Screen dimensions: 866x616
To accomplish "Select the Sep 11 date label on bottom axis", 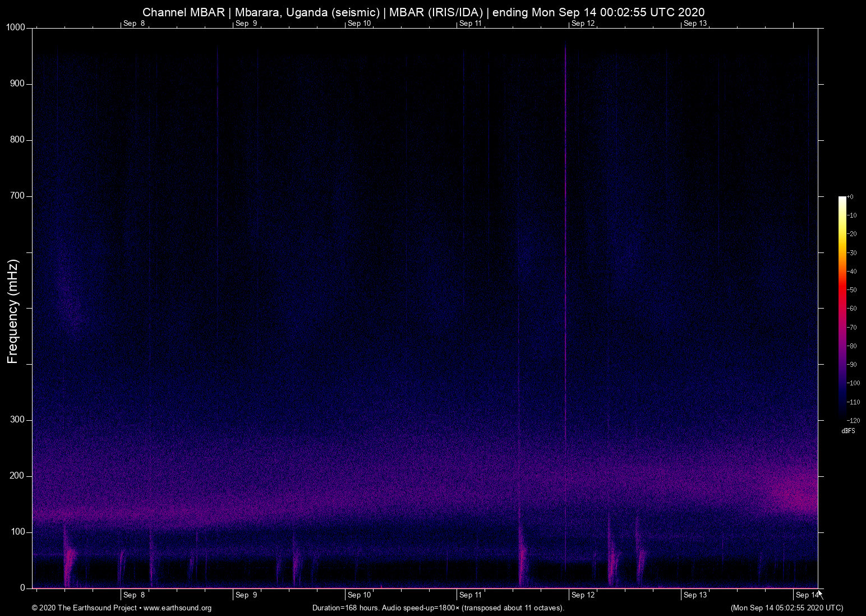I will click(x=469, y=595).
